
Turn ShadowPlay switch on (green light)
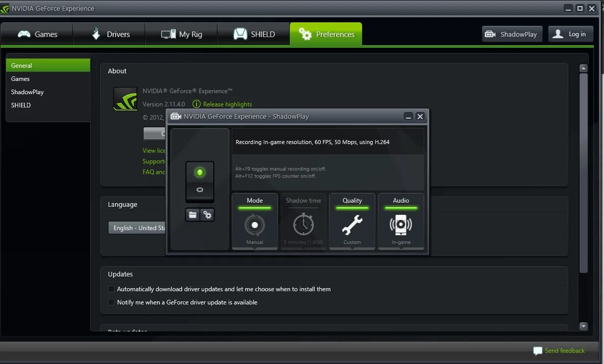(200, 172)
